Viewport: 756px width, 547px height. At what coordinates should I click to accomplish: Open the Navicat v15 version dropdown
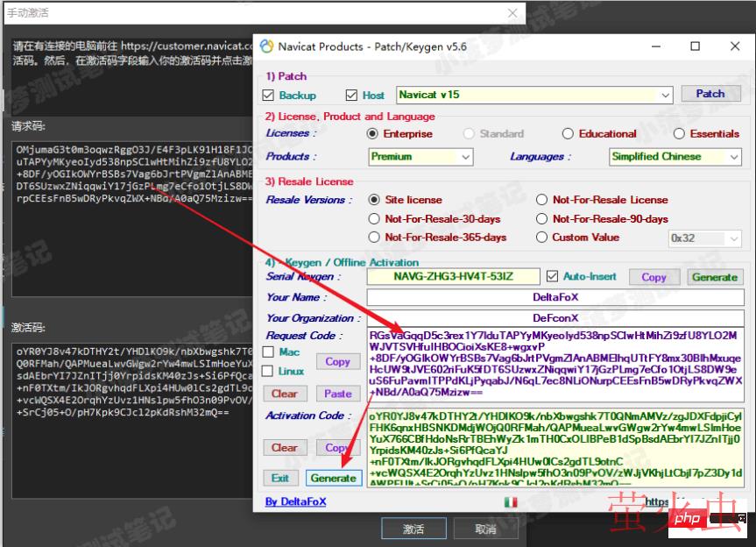(665, 95)
